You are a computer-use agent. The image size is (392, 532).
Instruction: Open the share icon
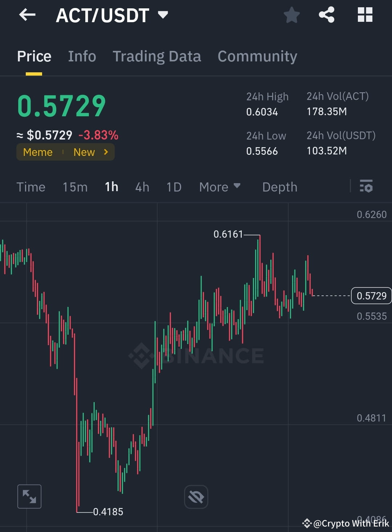(326, 15)
